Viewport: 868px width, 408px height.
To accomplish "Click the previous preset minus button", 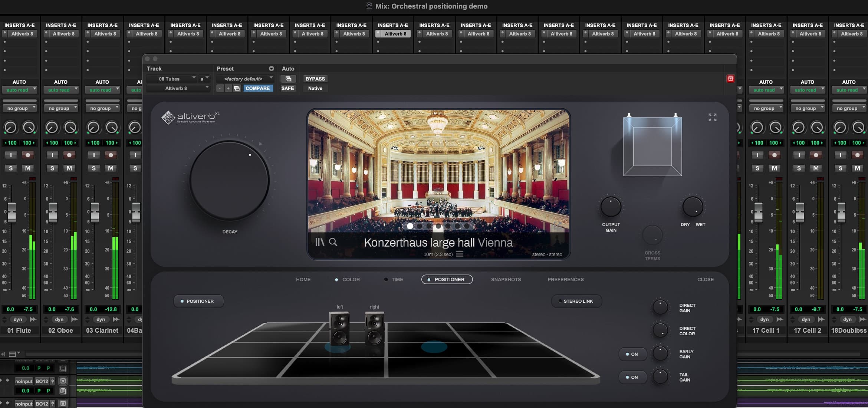I will (220, 88).
